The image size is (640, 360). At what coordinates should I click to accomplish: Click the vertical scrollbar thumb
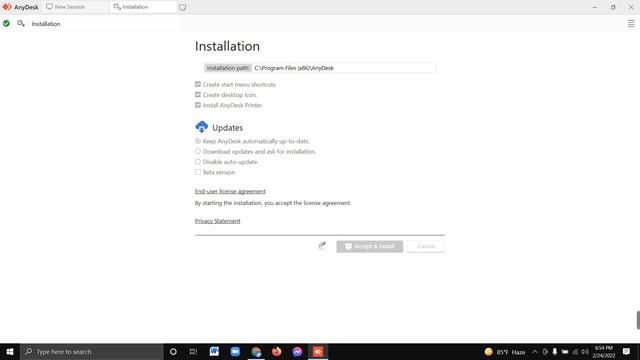point(638,320)
